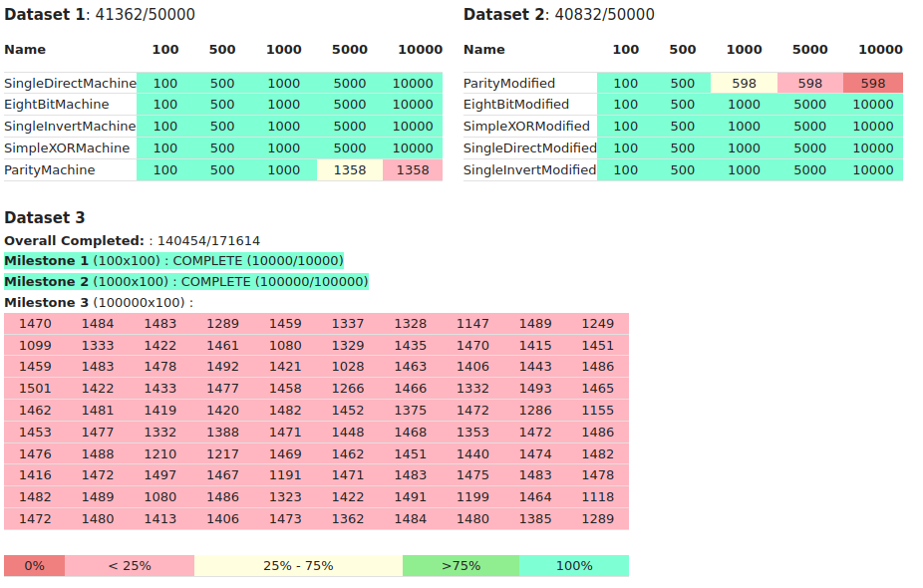Click ParityMachine's pink 1358 cell under 10000
Viewport: 923px width, 588px height.
coord(413,170)
